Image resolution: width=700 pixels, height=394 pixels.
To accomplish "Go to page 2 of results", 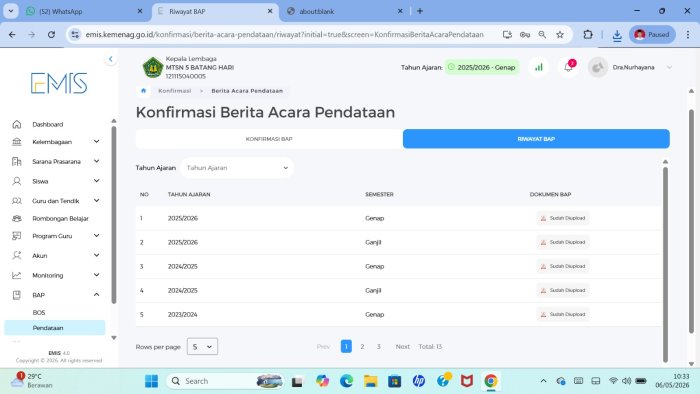I will tap(362, 347).
